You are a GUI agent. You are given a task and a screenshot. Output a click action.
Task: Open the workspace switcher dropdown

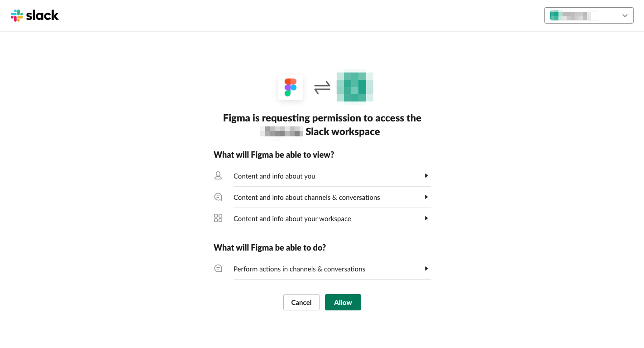pos(588,15)
